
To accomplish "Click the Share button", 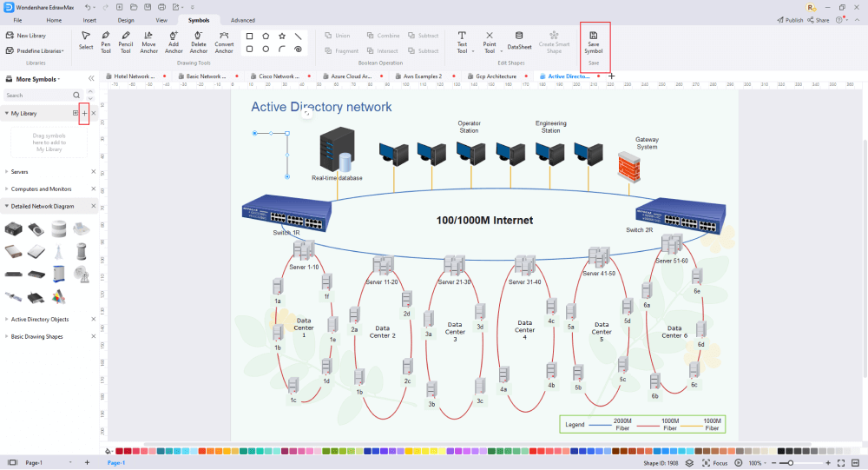I will [x=819, y=20].
